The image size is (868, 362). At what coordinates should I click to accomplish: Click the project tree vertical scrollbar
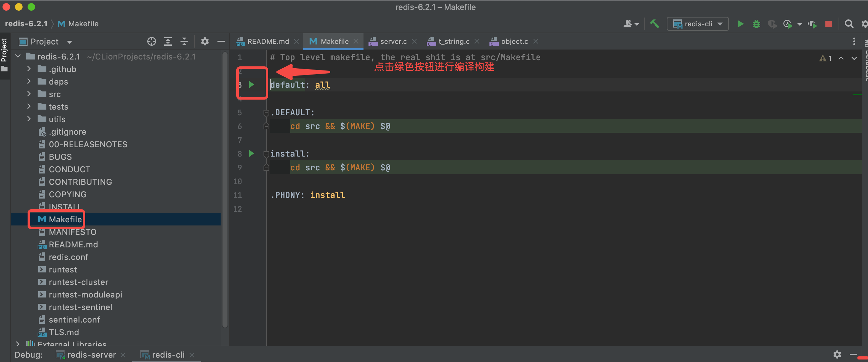click(x=225, y=189)
